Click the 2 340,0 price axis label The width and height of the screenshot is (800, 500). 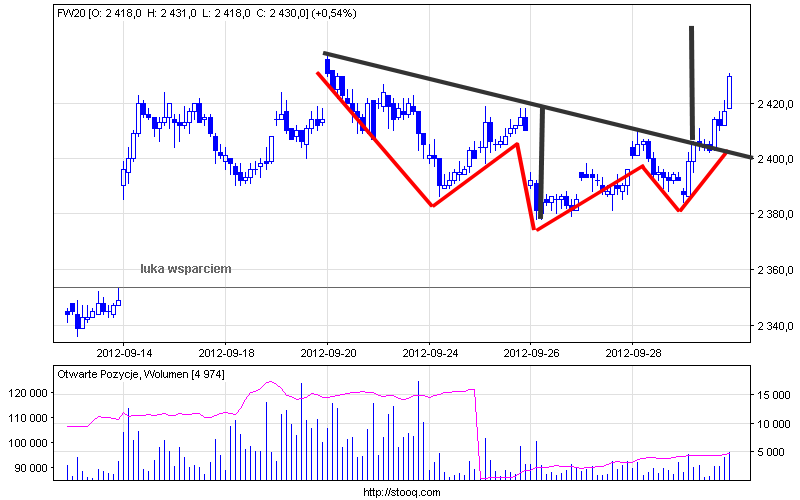click(x=775, y=326)
